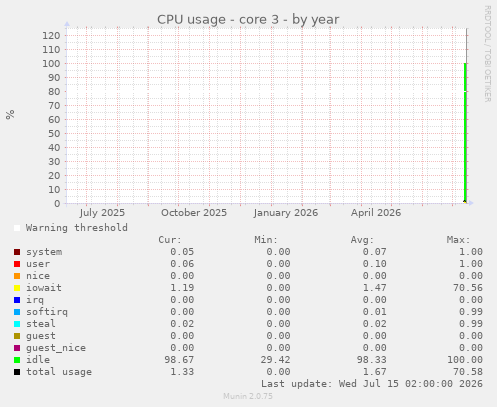Click the green idle bar in chart
The image size is (497, 407).
465,133
